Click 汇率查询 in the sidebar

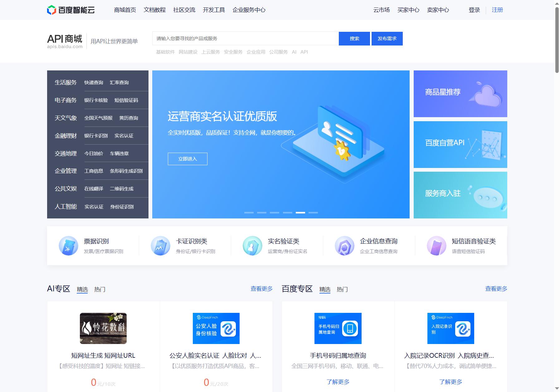click(119, 83)
